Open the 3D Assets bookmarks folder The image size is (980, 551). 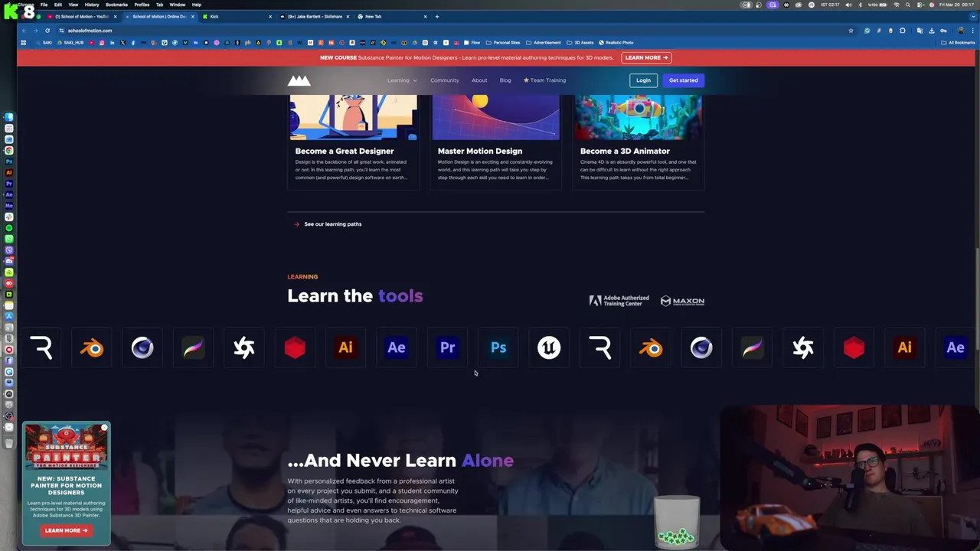click(x=580, y=43)
